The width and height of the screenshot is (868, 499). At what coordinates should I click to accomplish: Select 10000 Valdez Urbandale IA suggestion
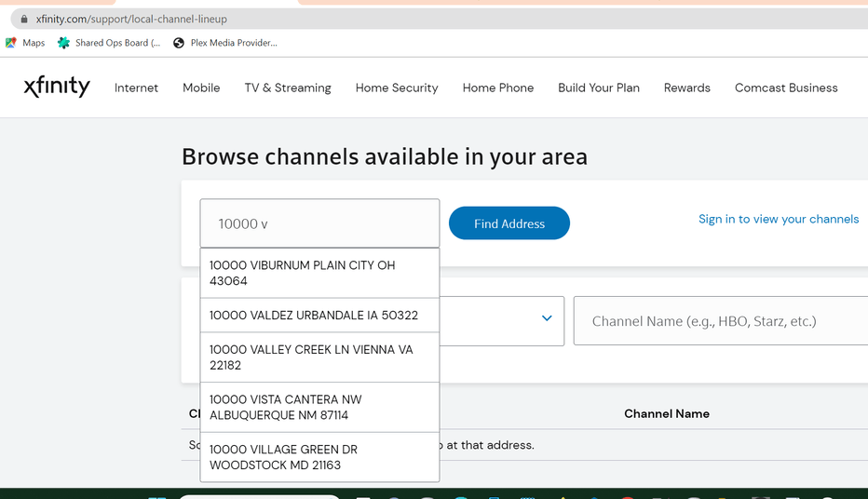(320, 316)
